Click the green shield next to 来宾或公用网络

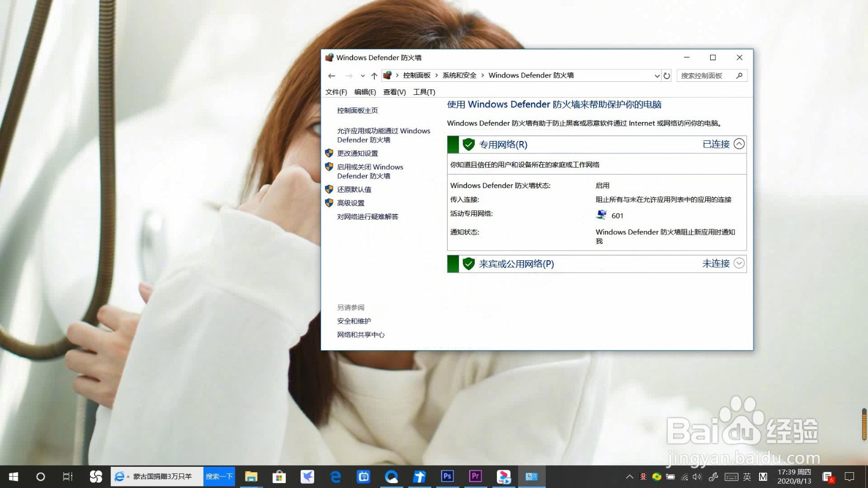469,264
